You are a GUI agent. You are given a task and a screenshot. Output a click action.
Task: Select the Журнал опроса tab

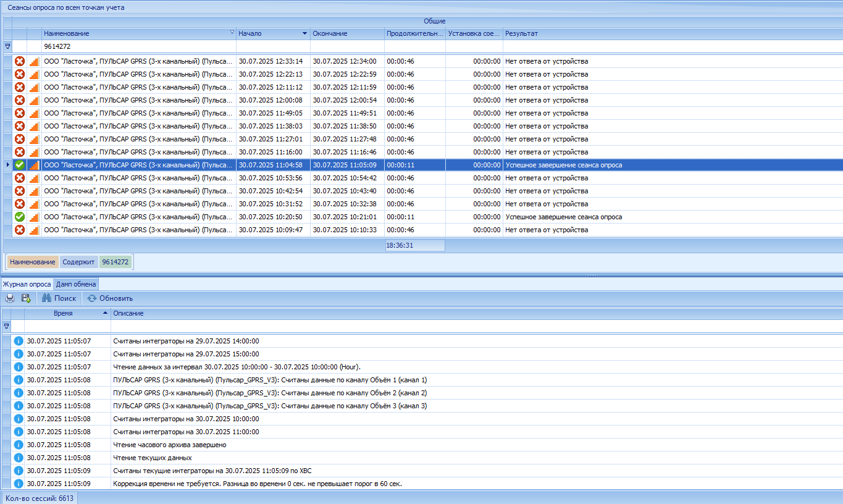click(x=27, y=284)
